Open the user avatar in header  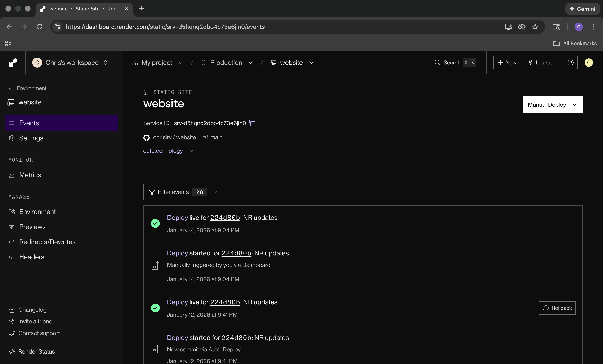click(x=588, y=63)
